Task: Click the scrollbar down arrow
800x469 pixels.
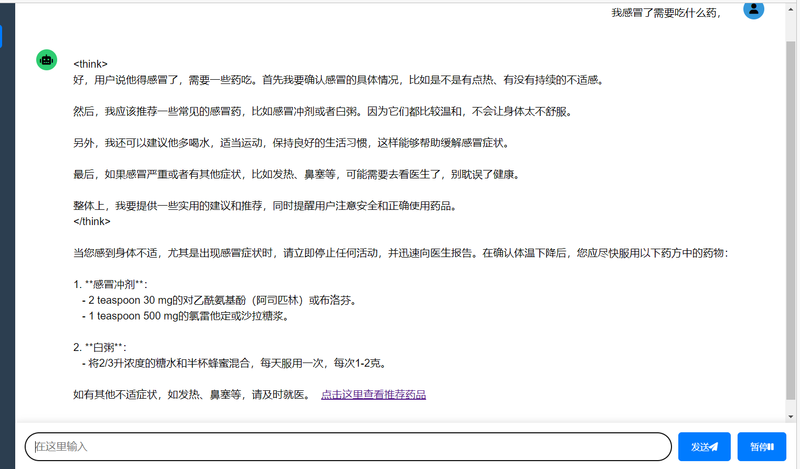Action: [x=790, y=417]
